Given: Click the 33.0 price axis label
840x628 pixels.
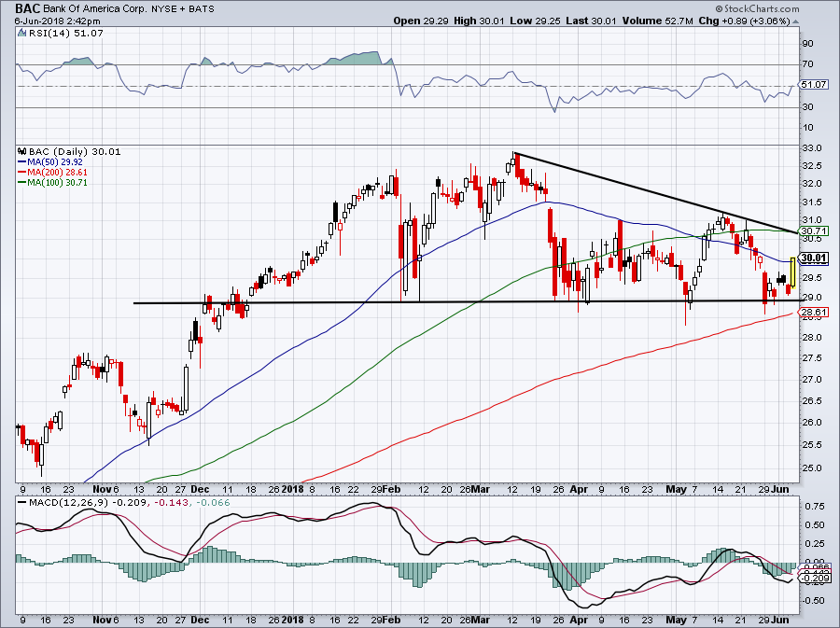Looking at the screenshot, I should coord(812,148).
